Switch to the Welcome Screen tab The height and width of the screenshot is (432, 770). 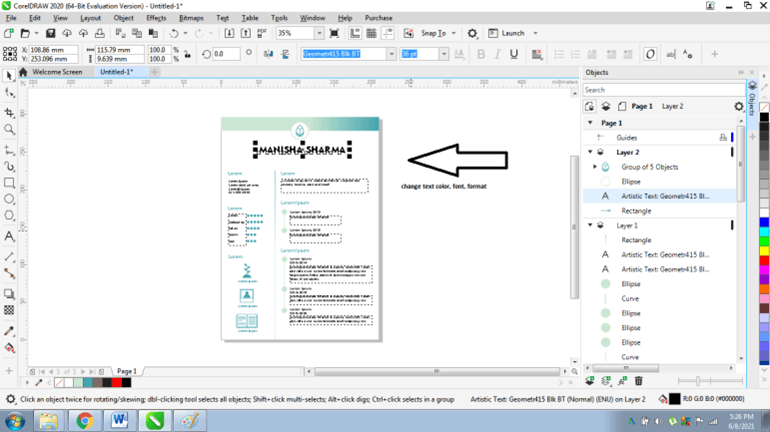click(57, 72)
